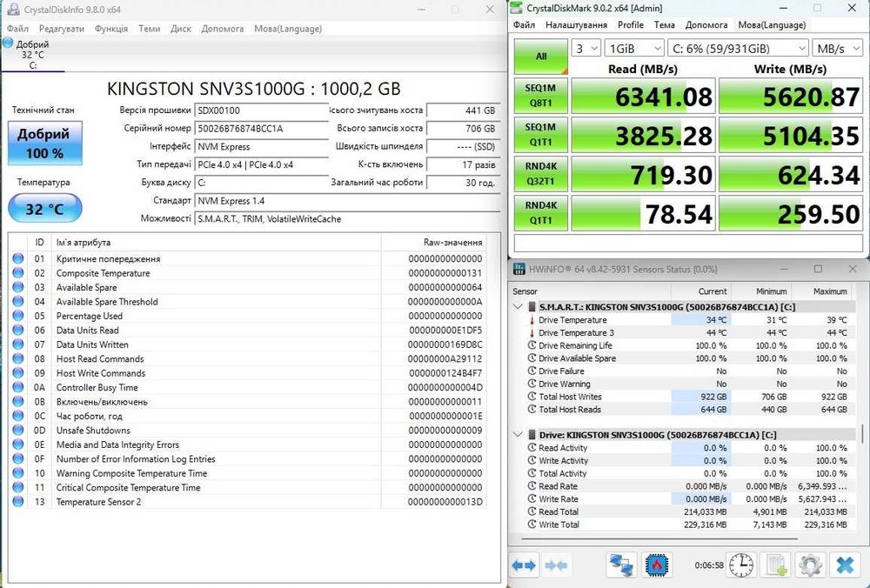Run the RND4K Q32T1 test
The image size is (870, 588).
pyautogui.click(x=541, y=174)
